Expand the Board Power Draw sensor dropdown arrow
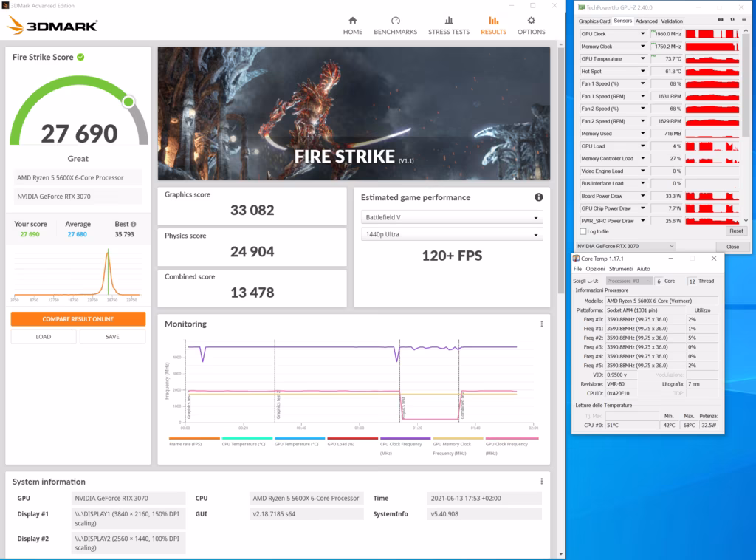 643,196
